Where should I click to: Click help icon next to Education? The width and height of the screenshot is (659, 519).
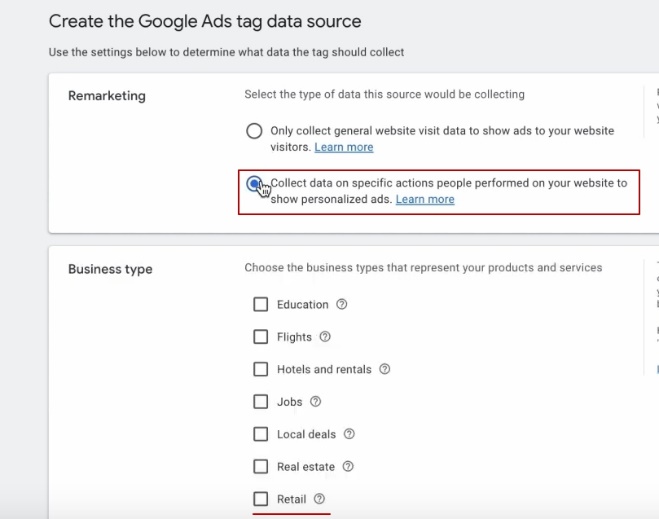coord(342,304)
